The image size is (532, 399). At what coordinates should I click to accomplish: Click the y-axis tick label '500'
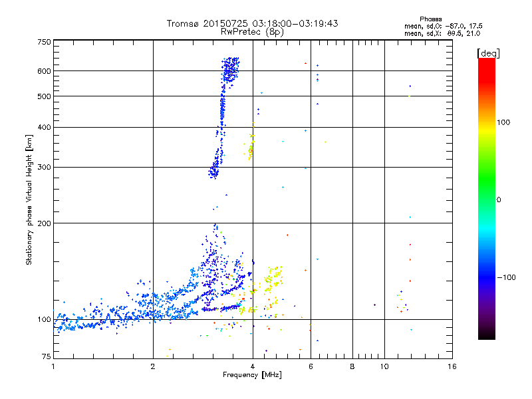click(44, 96)
